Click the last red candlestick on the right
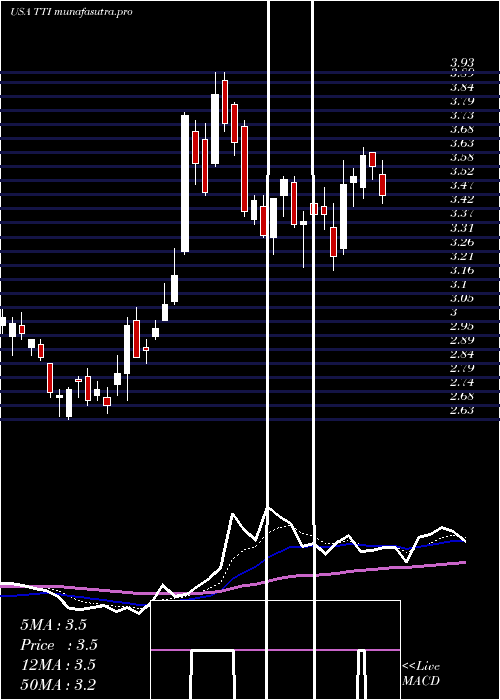The height and width of the screenshot is (700, 500). [x=383, y=185]
